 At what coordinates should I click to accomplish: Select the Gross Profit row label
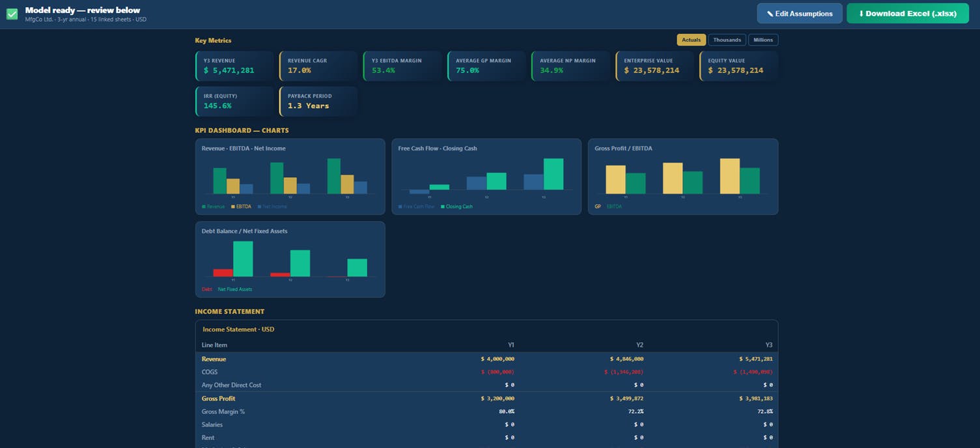click(218, 399)
